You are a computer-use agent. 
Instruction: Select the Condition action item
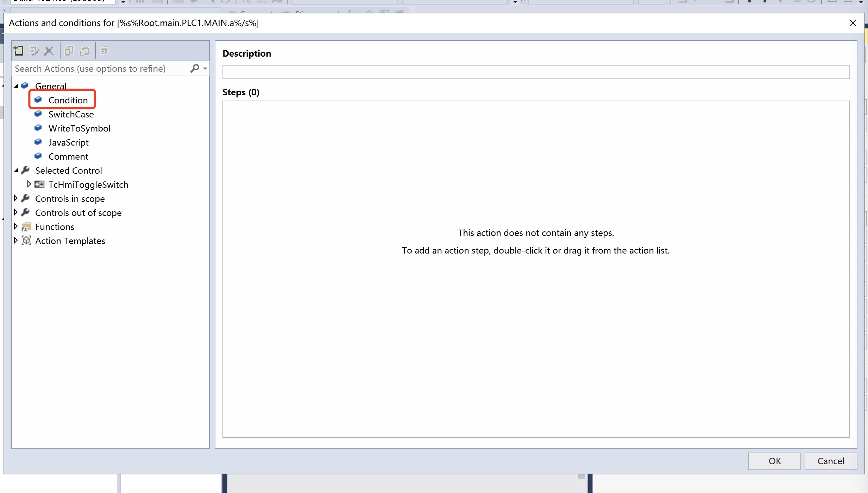tap(68, 100)
